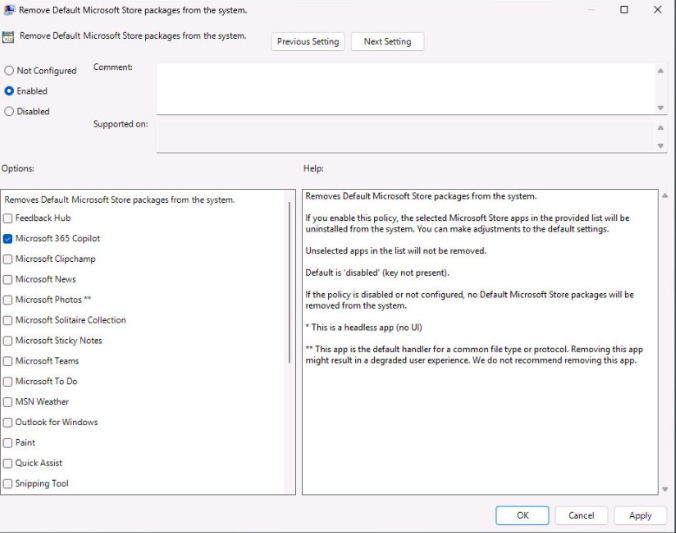Click Supported on scroll up arrow
The height and width of the screenshot is (533, 676).
(x=660, y=128)
